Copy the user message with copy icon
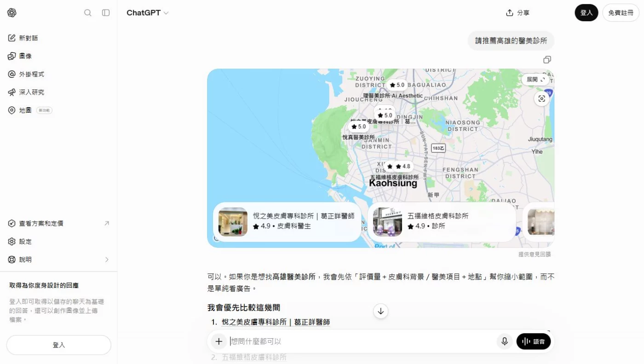This screenshot has height=364, width=644. [x=547, y=60]
